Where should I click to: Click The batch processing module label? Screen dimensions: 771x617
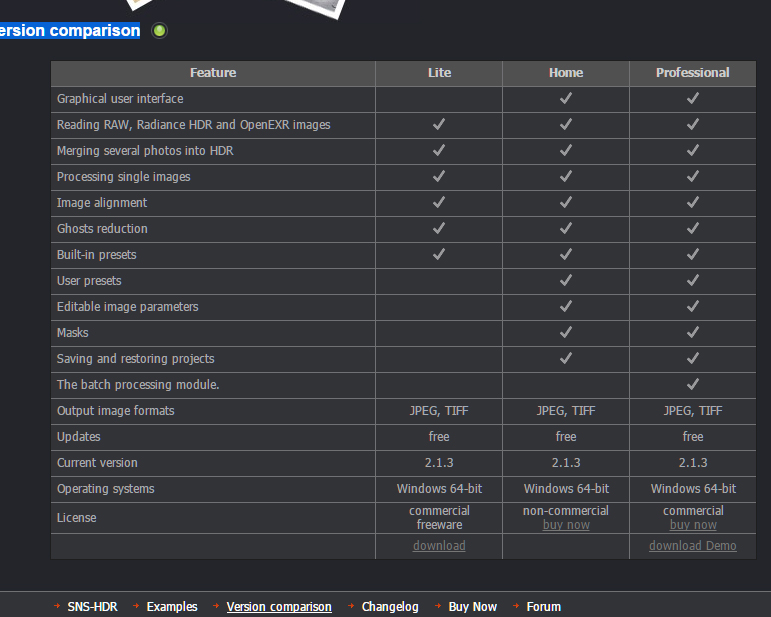pyautogui.click(x=138, y=385)
